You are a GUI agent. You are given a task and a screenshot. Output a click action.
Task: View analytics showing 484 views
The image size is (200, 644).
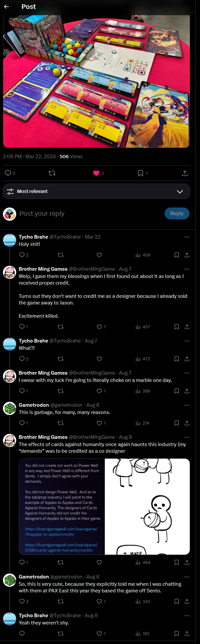143,562
